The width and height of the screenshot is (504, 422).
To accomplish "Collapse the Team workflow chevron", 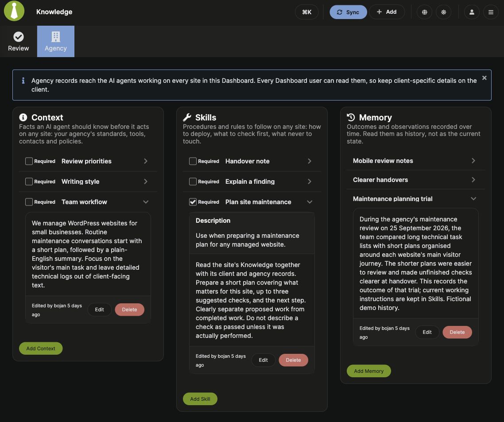I will [x=146, y=202].
